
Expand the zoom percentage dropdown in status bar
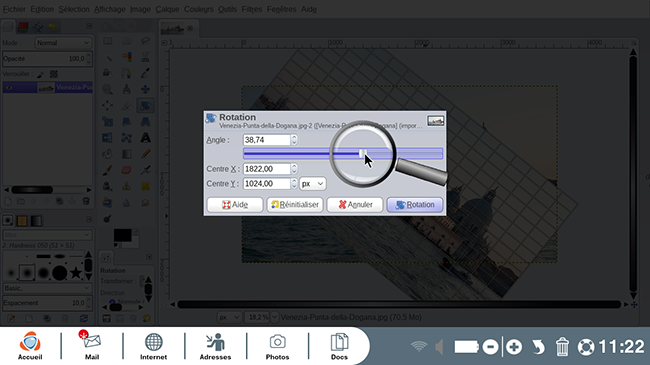274,317
